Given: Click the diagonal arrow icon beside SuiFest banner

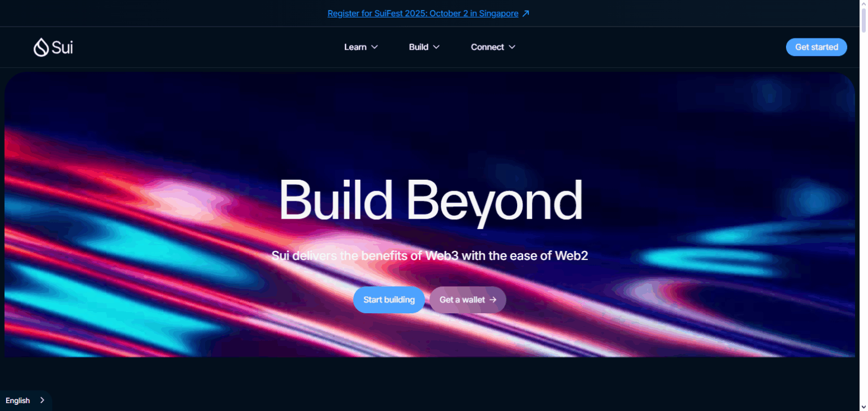Looking at the screenshot, I should [x=526, y=14].
